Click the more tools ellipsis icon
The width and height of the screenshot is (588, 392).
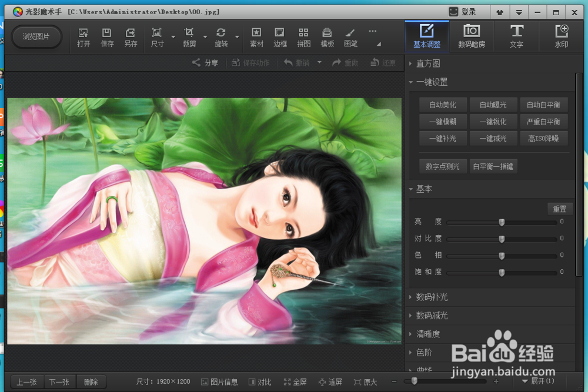coord(372,31)
